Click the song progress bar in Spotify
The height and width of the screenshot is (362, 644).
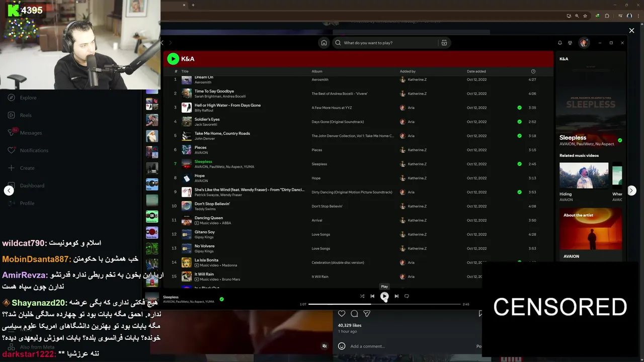point(384,304)
